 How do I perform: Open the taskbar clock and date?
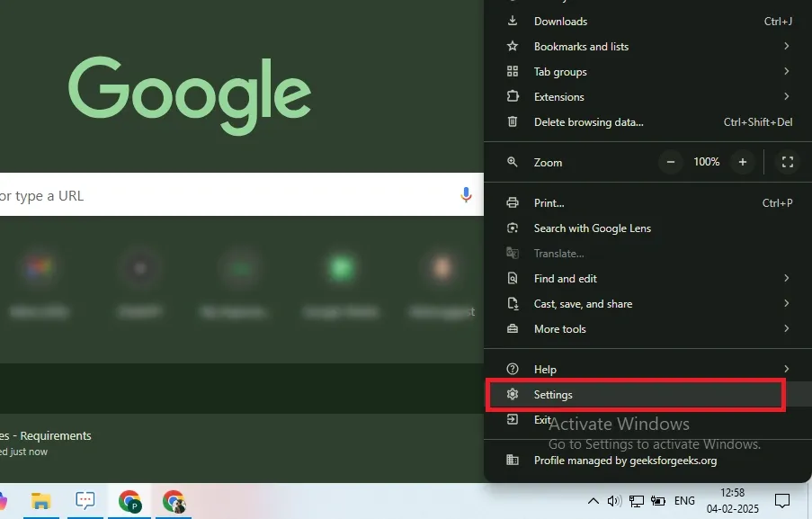point(732,501)
